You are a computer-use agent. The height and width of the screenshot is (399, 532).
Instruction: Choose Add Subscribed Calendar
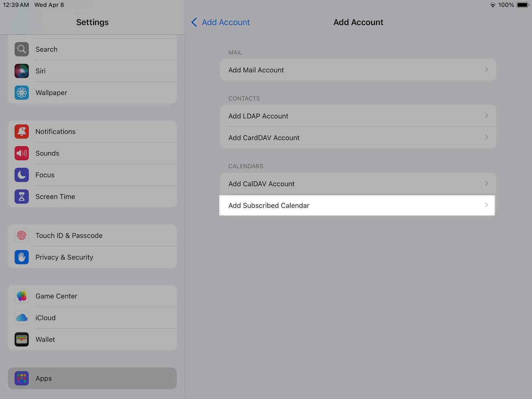357,206
